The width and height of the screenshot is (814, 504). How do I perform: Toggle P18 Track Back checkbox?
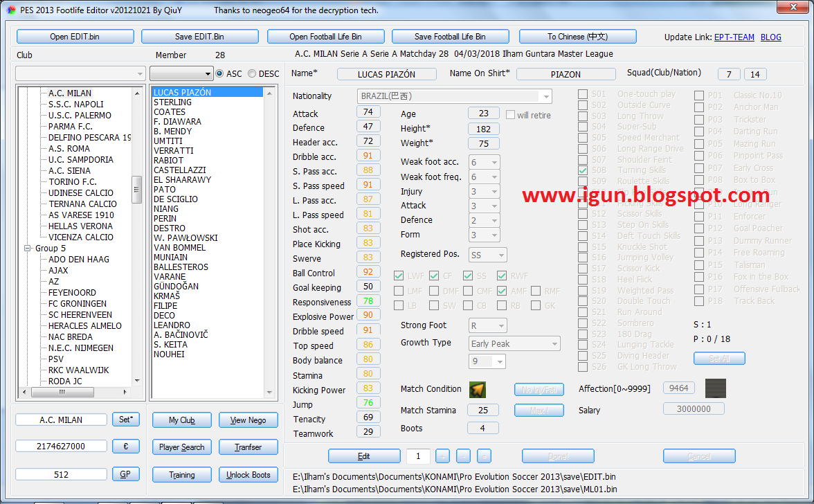[699, 301]
